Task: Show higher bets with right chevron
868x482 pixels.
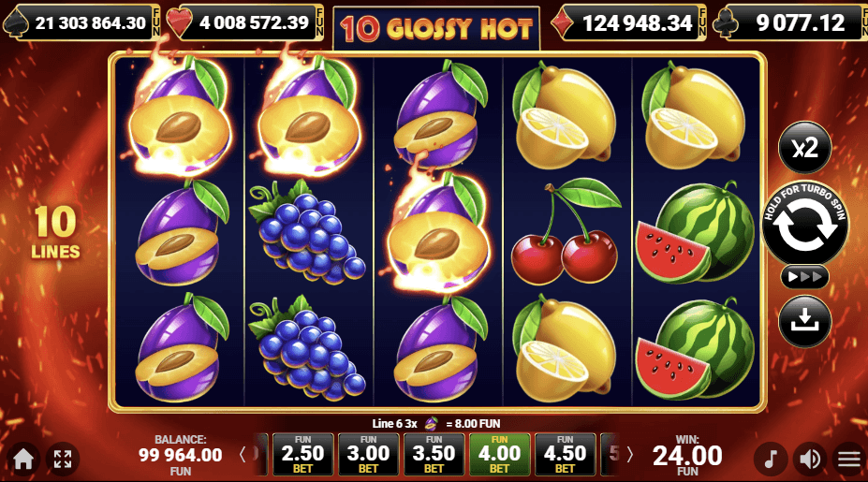Action: (629, 455)
